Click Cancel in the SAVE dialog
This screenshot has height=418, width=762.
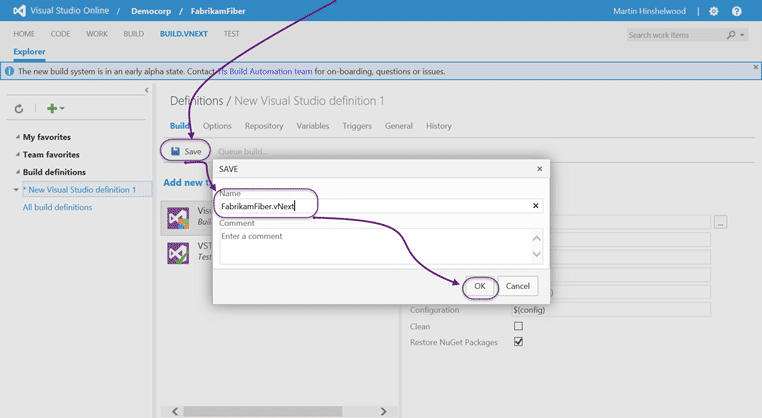(x=518, y=286)
